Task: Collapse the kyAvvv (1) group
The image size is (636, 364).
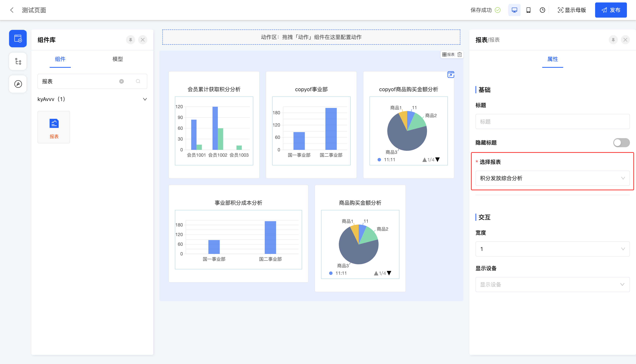Action: click(145, 99)
